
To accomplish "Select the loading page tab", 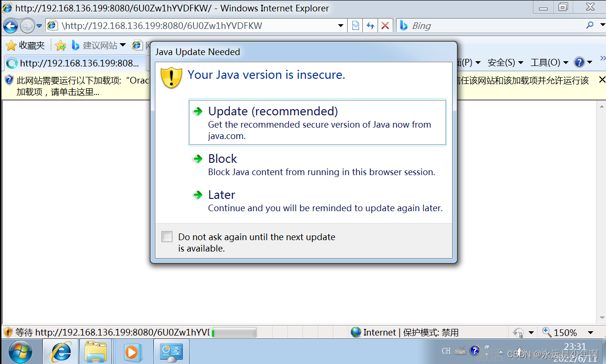I will pos(74,63).
